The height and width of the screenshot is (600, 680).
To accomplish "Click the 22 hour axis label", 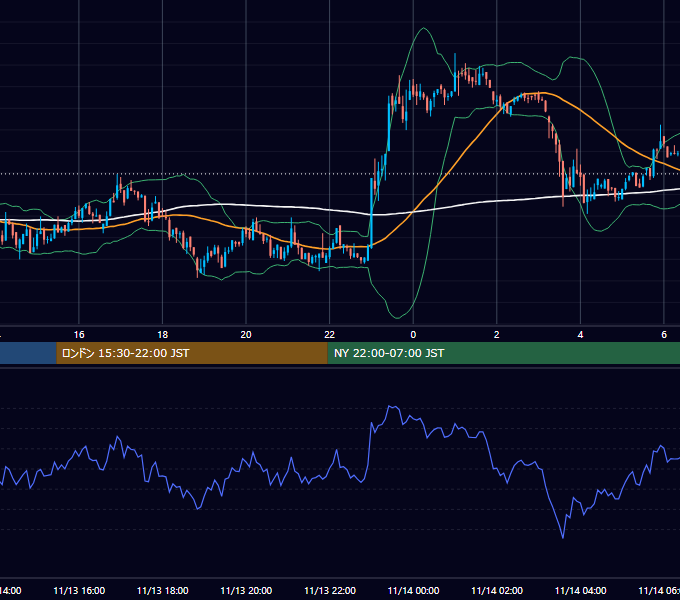I will coord(330,335).
